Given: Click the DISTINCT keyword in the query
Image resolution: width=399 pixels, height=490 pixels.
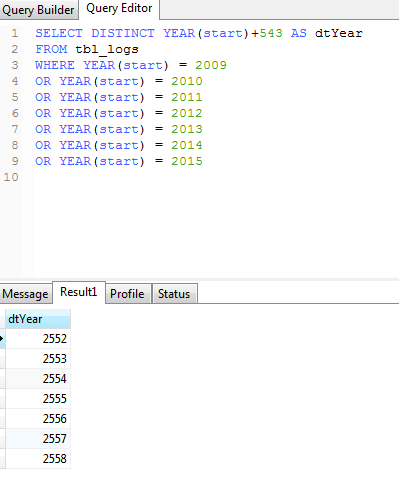Looking at the screenshot, I should 123,33.
